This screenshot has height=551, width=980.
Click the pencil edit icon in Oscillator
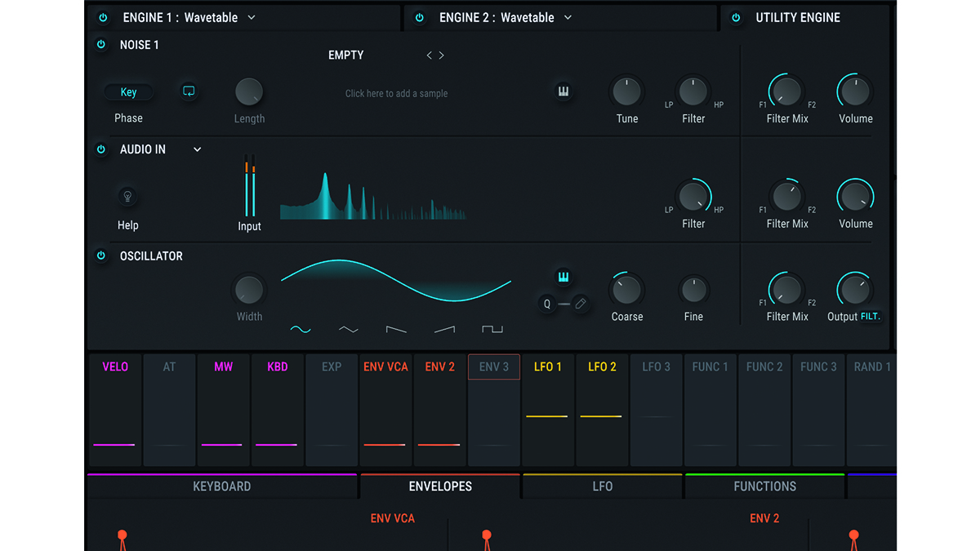point(581,304)
